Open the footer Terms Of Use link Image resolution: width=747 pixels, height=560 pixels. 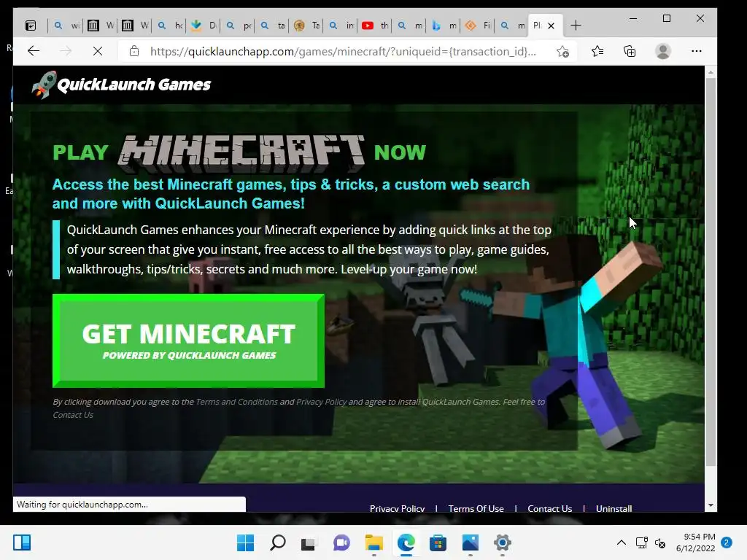pos(476,508)
